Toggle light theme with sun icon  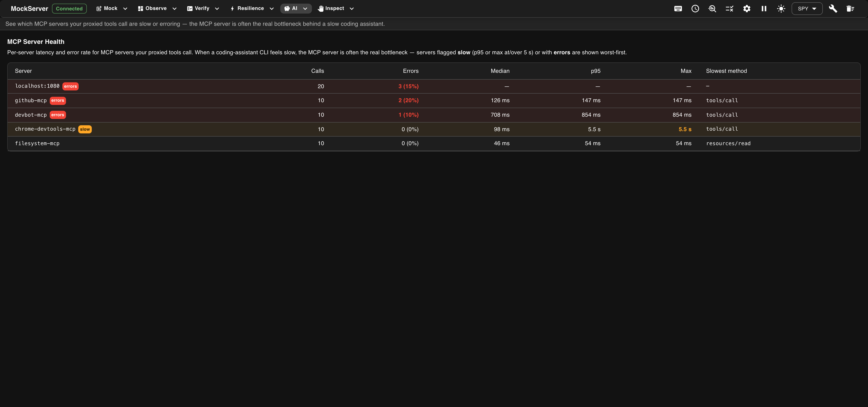tap(781, 9)
